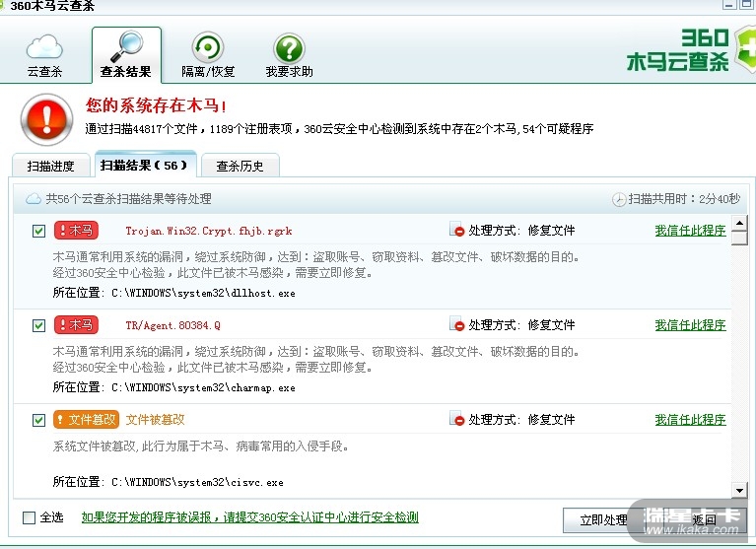Click 处理方式: 修复文件 in cisvc.exe row

[521, 419]
